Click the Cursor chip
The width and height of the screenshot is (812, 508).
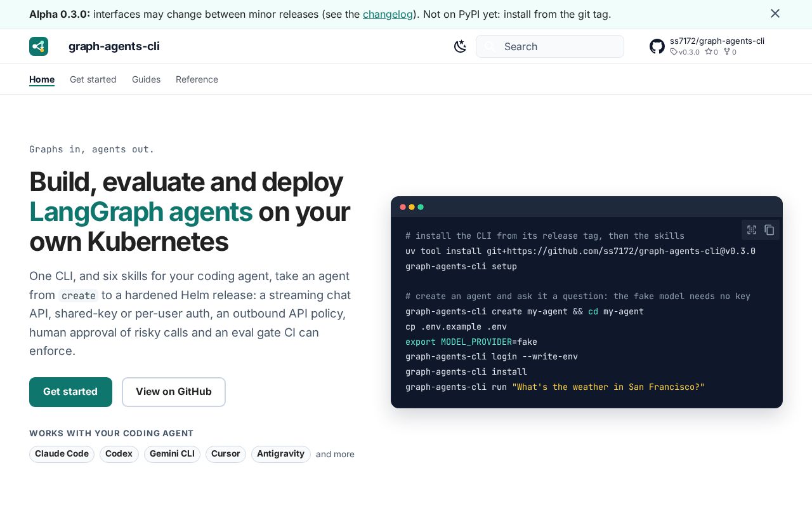tap(226, 454)
